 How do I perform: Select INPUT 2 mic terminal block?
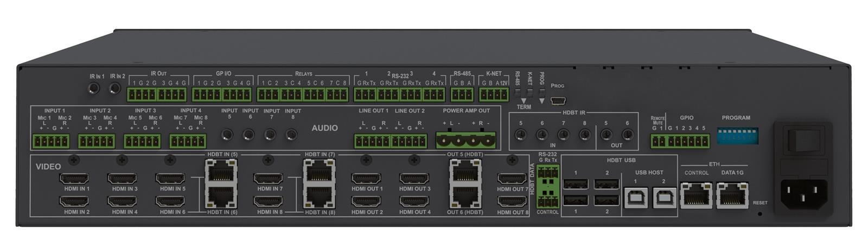(97, 141)
